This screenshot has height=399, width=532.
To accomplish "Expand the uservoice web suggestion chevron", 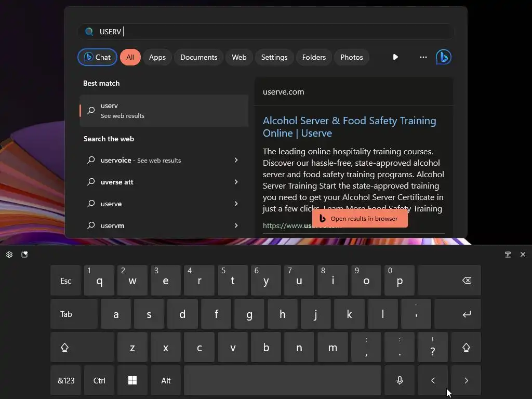I will click(236, 160).
